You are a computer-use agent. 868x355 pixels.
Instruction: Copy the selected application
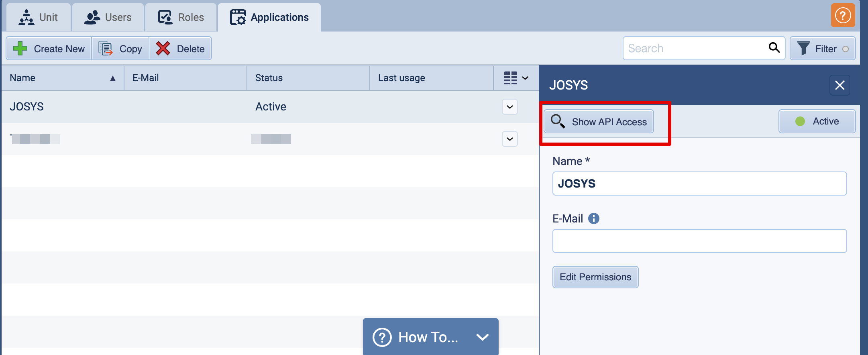pos(120,49)
